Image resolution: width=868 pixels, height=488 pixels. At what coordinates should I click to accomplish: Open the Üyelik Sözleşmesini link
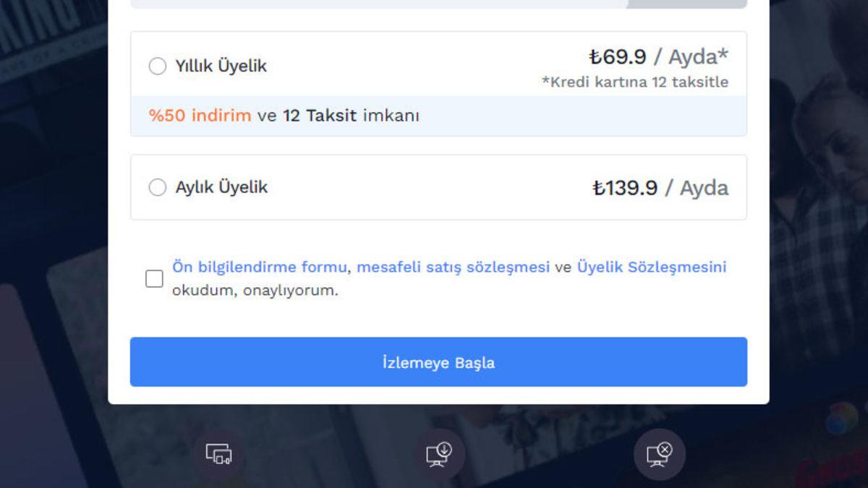click(x=650, y=267)
